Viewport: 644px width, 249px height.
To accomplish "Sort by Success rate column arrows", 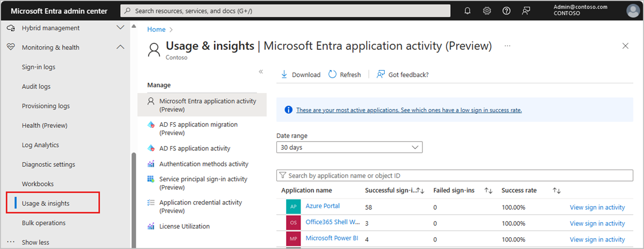I will pos(557,191).
